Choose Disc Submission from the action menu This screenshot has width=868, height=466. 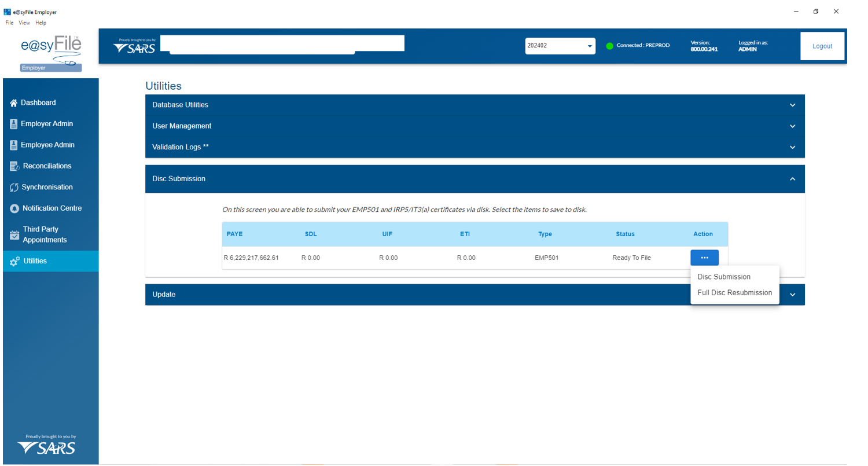723,277
